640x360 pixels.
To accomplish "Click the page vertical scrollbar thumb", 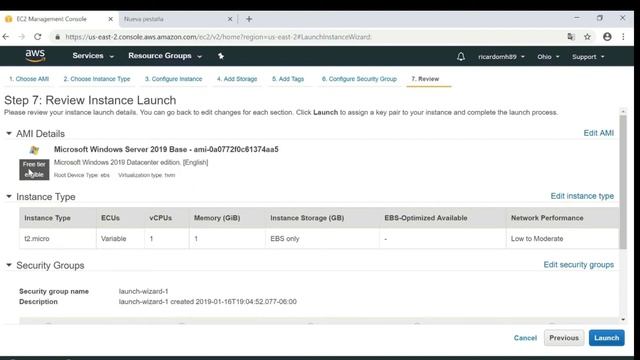I will [x=623, y=182].
